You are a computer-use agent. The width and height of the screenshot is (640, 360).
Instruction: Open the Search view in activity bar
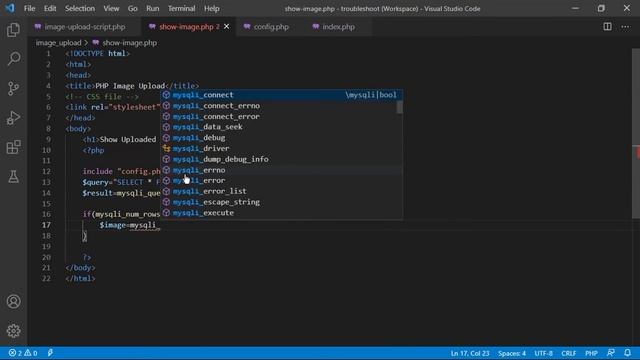click(x=13, y=59)
